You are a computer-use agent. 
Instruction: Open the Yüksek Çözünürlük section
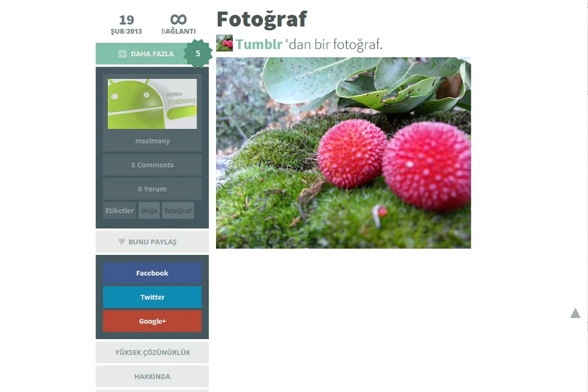point(152,352)
